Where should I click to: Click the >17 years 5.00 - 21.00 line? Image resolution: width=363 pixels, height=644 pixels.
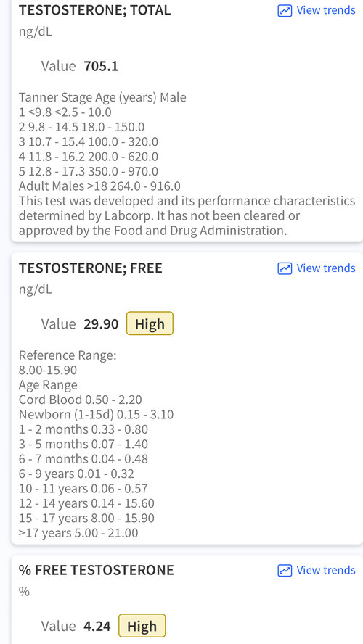click(x=78, y=533)
